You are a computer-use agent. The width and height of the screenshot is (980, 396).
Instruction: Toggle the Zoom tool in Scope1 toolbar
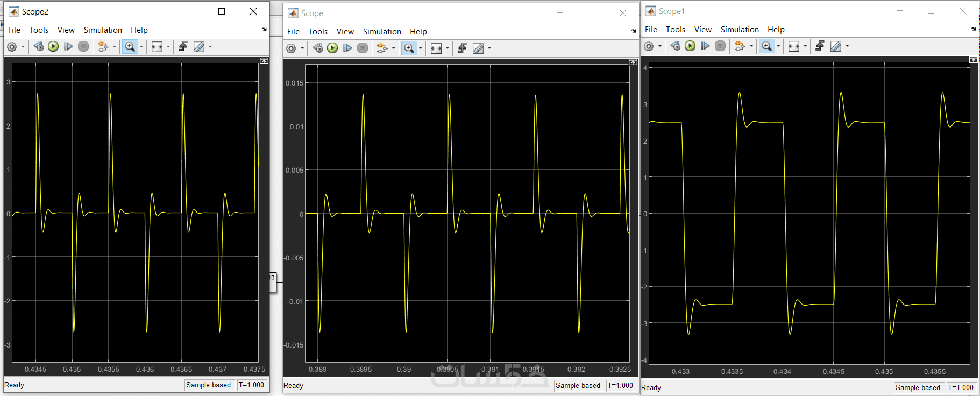tap(767, 46)
